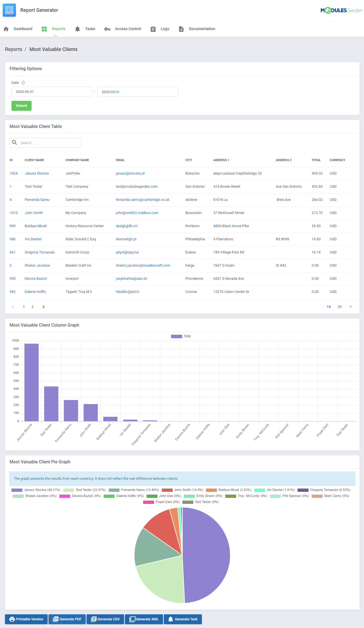364x628 pixels.
Task: Click the Access Control key icon
Action: [107, 29]
